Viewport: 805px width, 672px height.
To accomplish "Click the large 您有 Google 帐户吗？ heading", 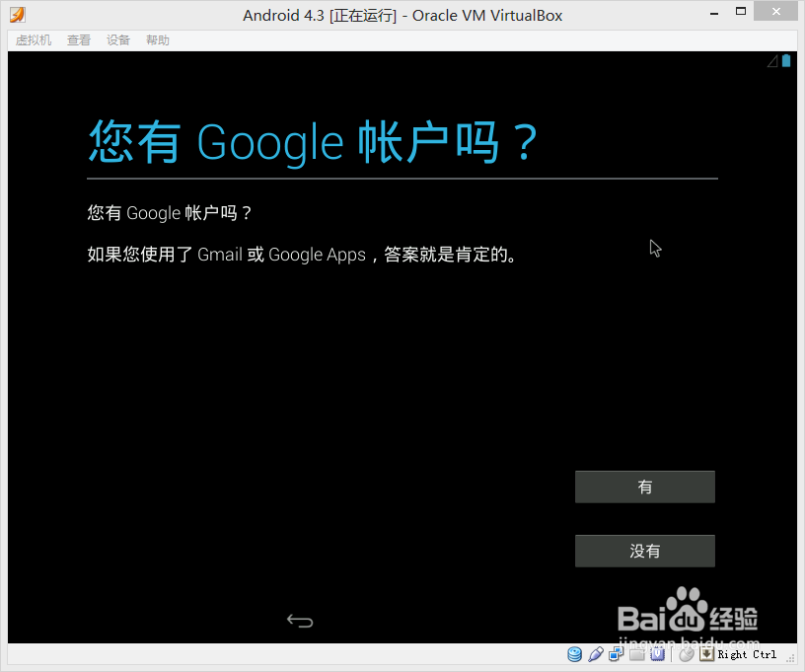I will click(x=313, y=142).
